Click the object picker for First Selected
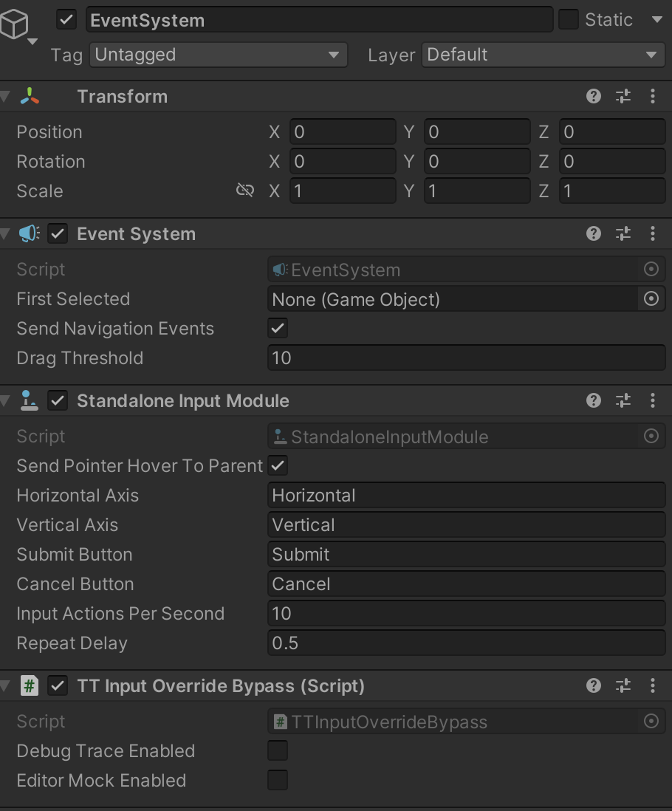Viewport: 672px width, 811px height. [x=651, y=299]
